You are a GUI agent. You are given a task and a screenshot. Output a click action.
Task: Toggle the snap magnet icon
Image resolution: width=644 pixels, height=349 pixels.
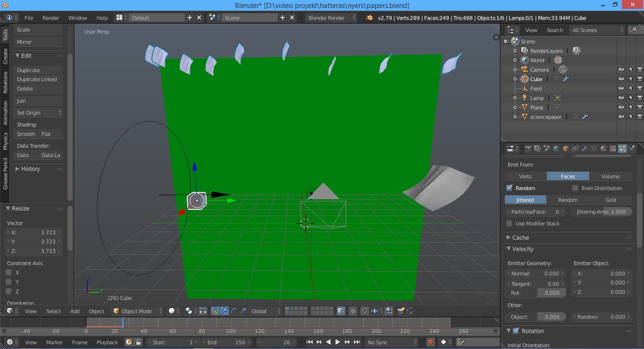click(364, 311)
